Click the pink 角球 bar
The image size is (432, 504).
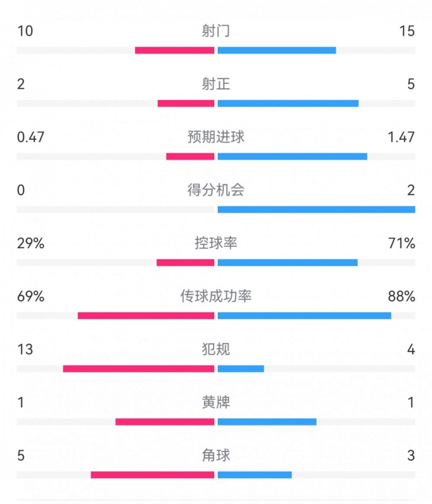152,475
